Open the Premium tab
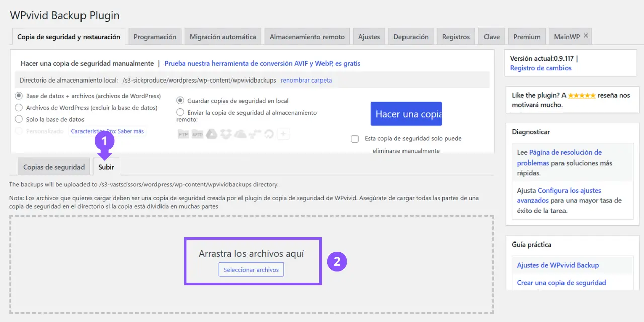The height and width of the screenshot is (322, 644). click(527, 37)
